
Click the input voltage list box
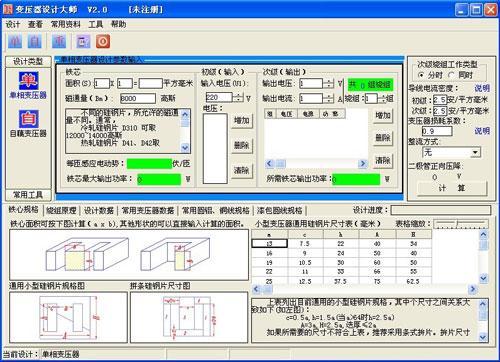pos(215,148)
